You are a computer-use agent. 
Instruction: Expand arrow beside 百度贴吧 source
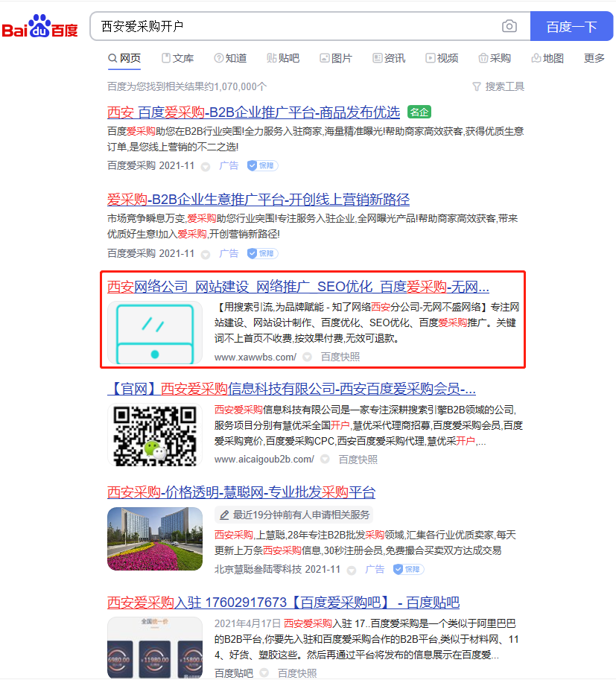[264, 673]
